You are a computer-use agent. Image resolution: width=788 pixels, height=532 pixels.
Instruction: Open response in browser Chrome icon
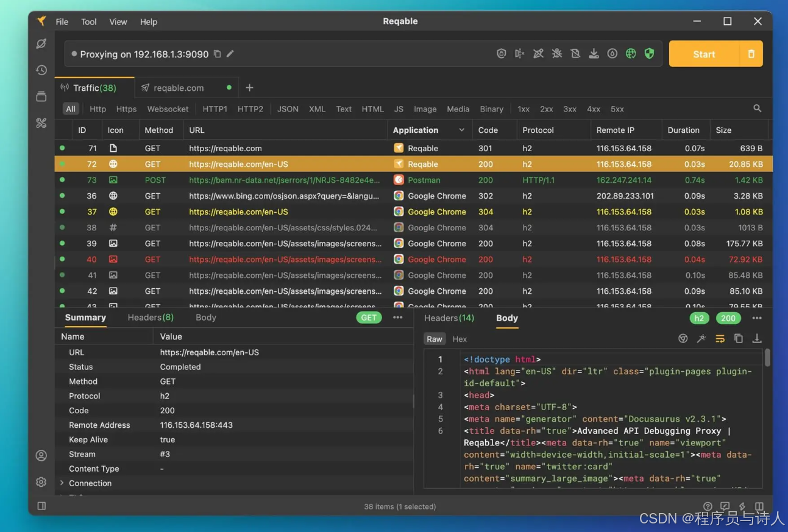tap(683, 339)
